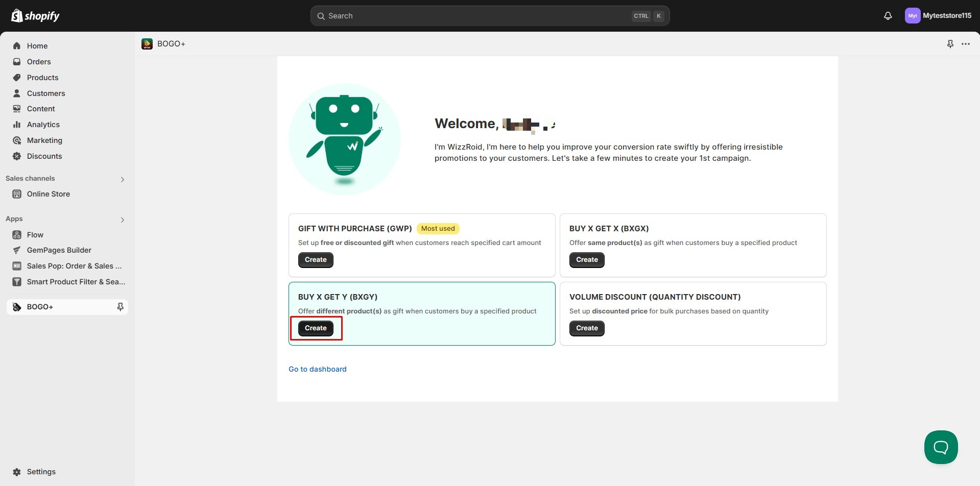Image resolution: width=980 pixels, height=486 pixels.
Task: Click into the Search field
Action: (475, 16)
